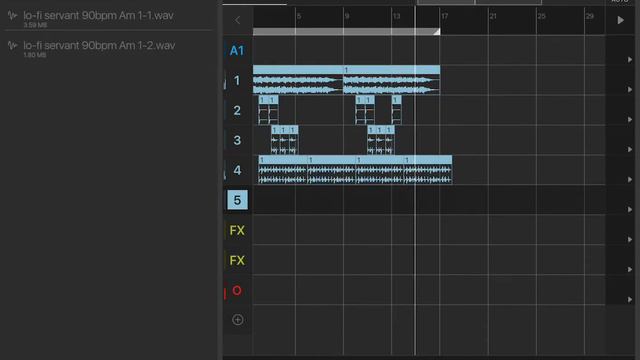Jump to bar 29 on the ruler

click(590, 16)
